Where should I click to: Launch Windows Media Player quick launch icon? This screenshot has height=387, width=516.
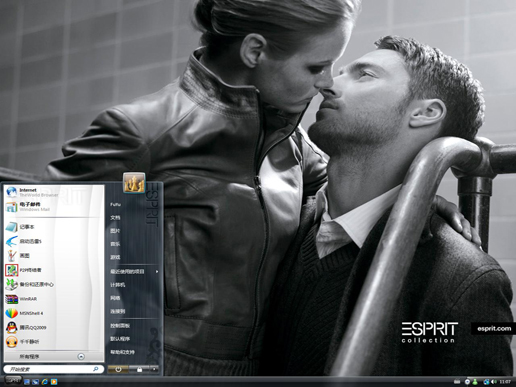coord(54,382)
